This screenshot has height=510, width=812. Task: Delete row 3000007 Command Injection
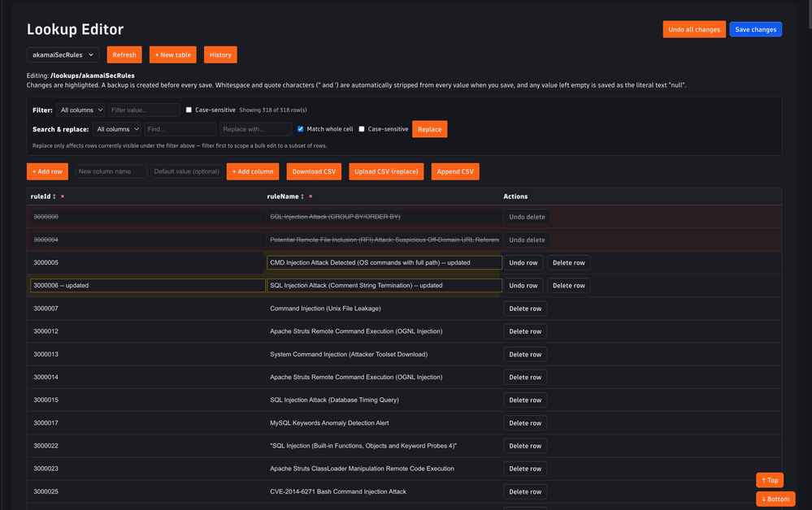[x=525, y=309]
